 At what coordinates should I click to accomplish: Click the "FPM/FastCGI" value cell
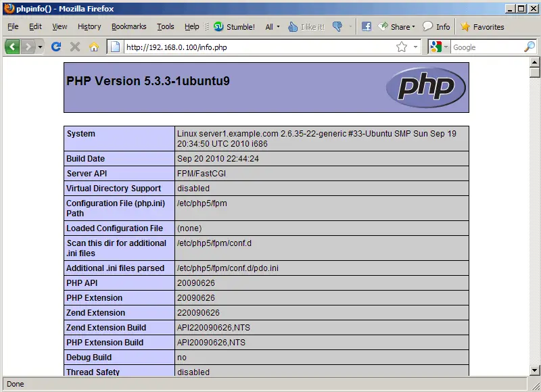tap(322, 174)
